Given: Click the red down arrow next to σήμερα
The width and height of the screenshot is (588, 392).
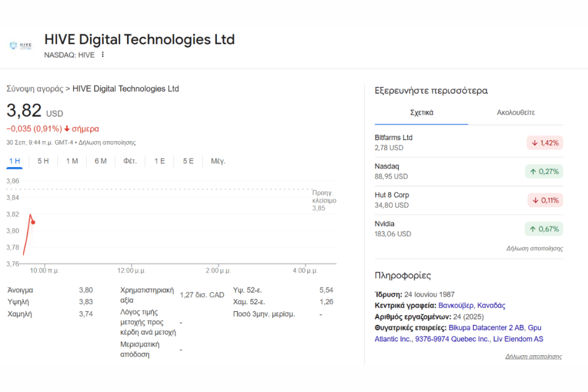Looking at the screenshot, I should point(67,129).
